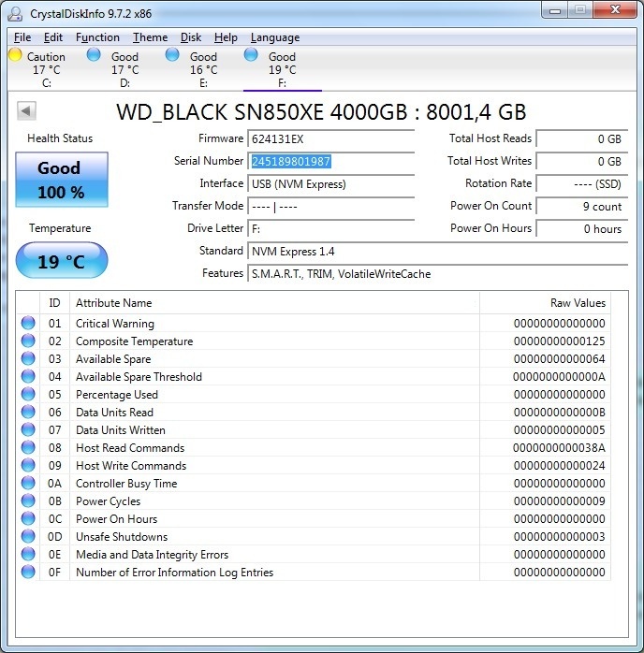Screen dimensions: 644x653
Task: Minimize the CrystalDiskInfo window
Action: [555, 10]
